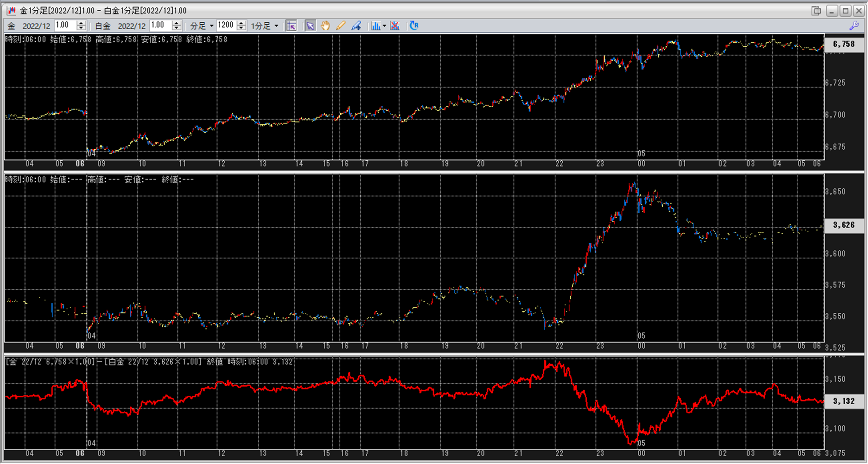Click the delete indicators icon
868x464 pixels.
coord(395,26)
